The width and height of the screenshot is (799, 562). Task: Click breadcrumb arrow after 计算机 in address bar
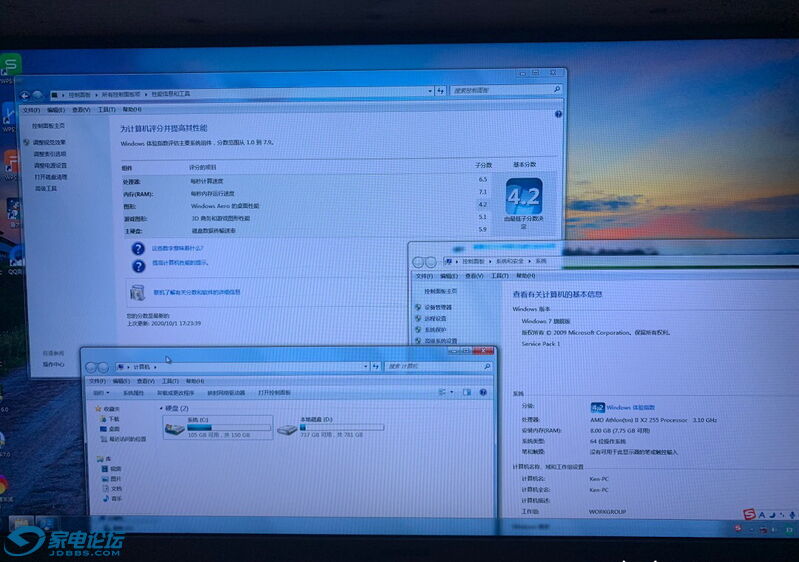155,367
